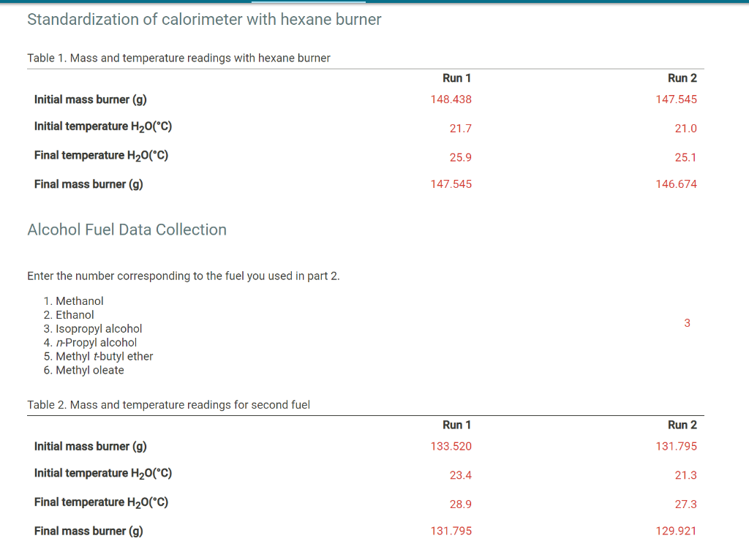
Task: Select Table 1 Run 1 initial temperature 21.7
Action: pos(461,129)
